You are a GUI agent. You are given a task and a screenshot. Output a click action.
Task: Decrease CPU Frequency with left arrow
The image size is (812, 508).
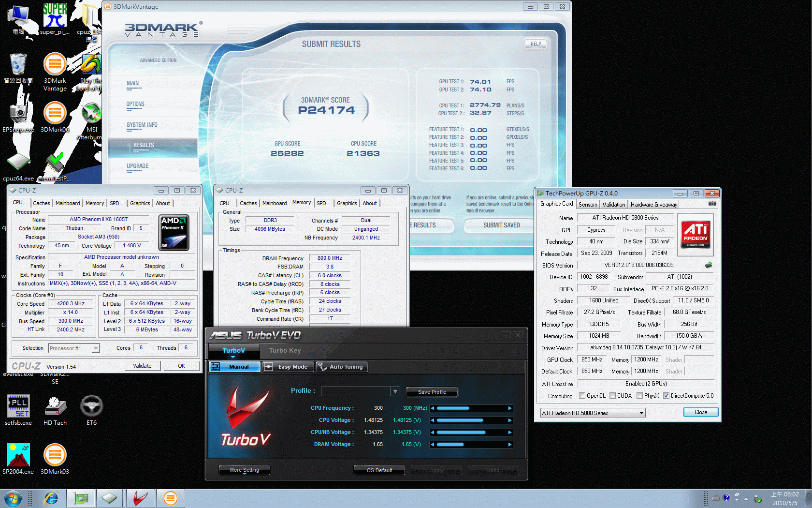pyautogui.click(x=432, y=408)
